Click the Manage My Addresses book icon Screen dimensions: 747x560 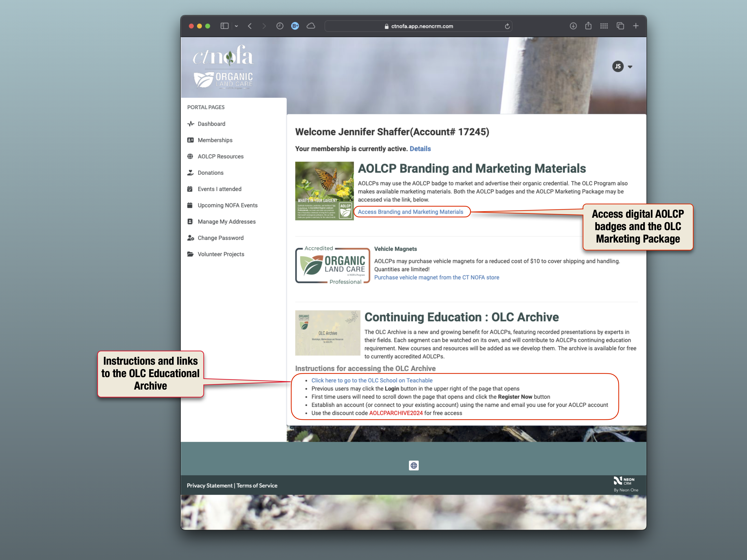click(190, 221)
